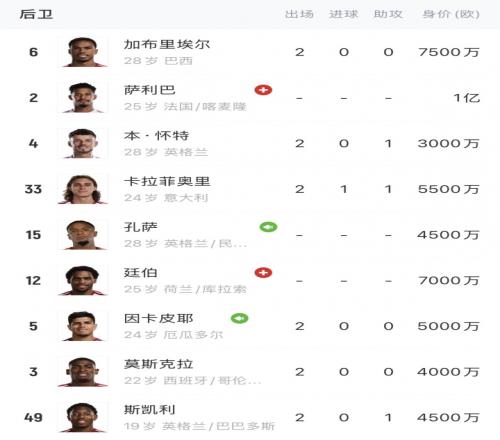
Task: Open 莫斯克拉 player photo
Action: 83,372
